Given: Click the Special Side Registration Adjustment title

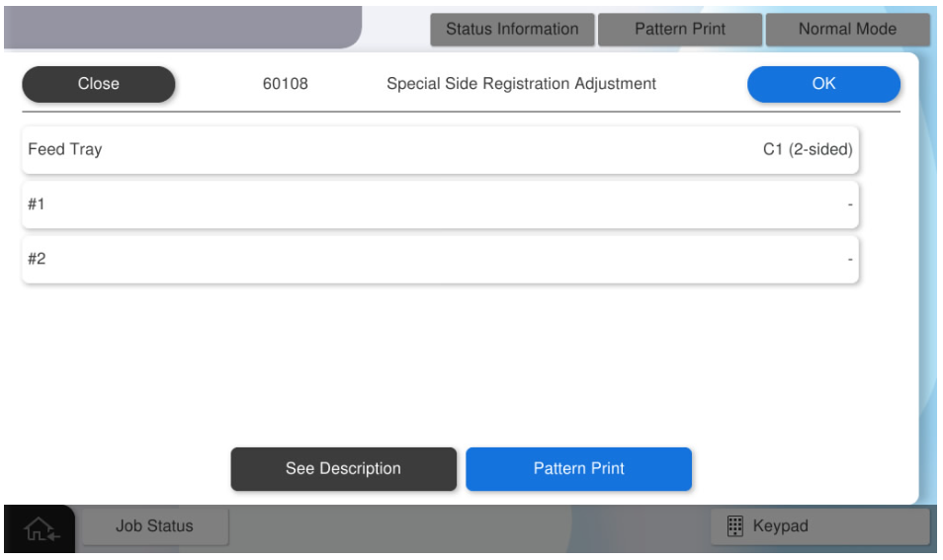Looking at the screenshot, I should [x=521, y=84].
